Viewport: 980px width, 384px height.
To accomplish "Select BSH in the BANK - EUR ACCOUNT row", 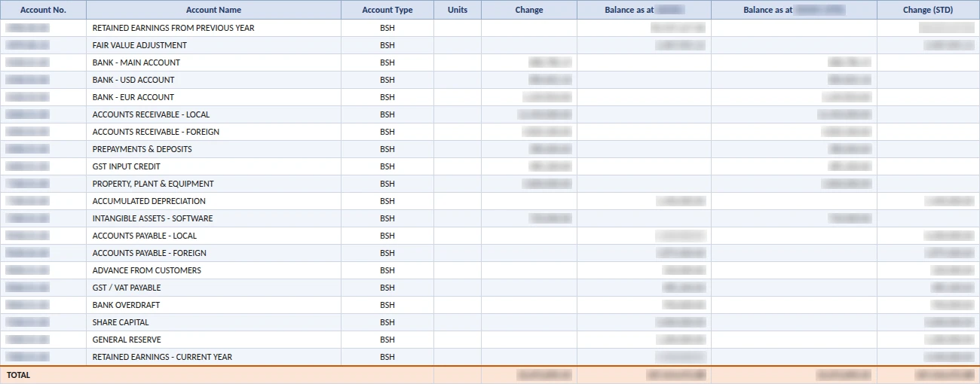I will point(387,97).
